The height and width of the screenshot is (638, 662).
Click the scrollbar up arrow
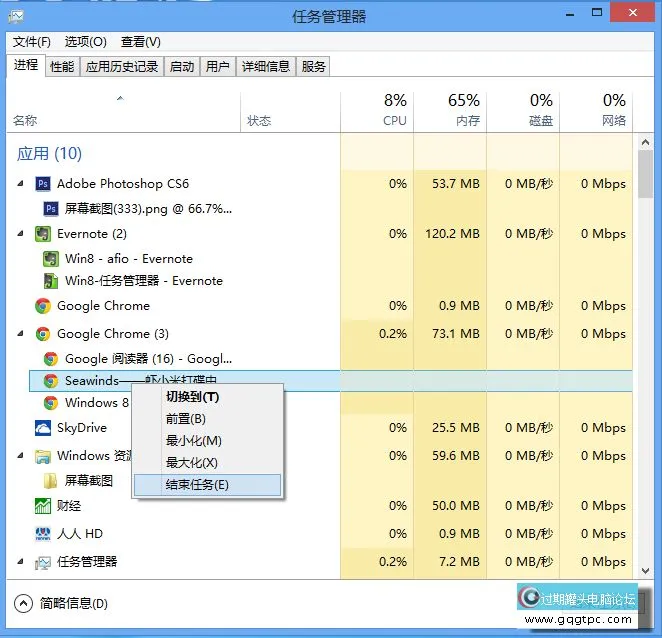645,142
